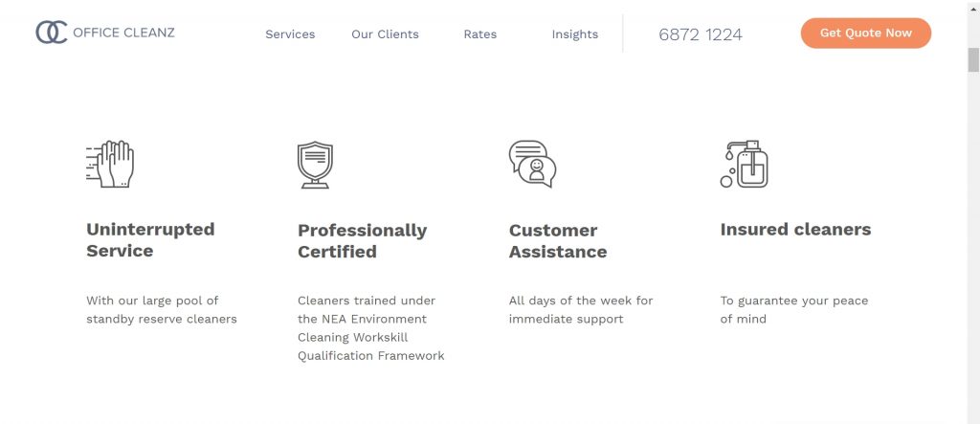Select the Uninterrupted Service heading
The width and height of the screenshot is (980, 424).
point(150,240)
